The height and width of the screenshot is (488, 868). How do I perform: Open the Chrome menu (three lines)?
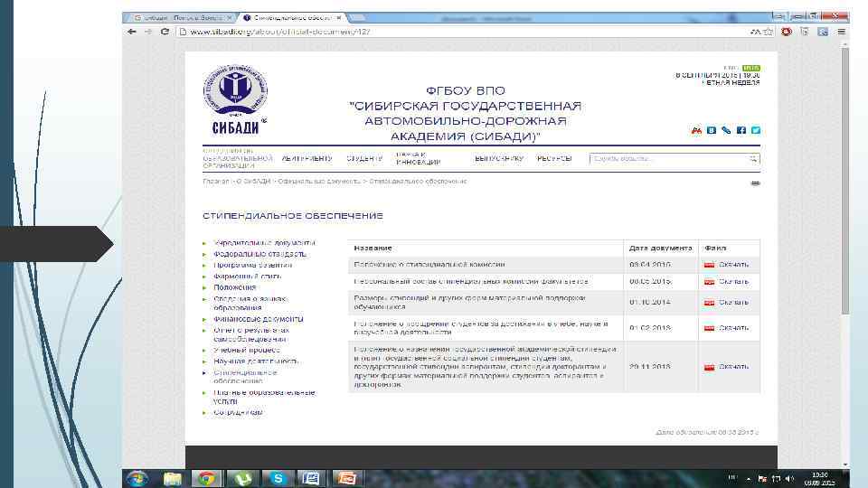pos(842,33)
